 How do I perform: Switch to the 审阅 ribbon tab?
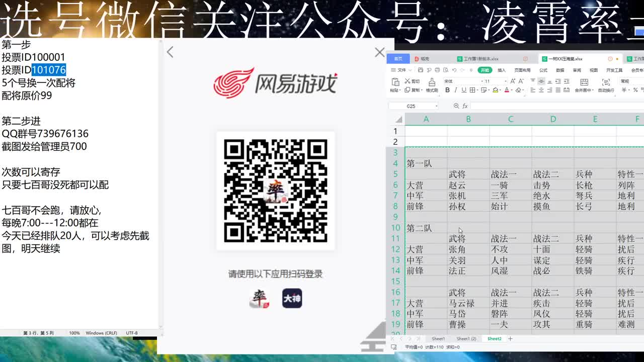(x=577, y=70)
